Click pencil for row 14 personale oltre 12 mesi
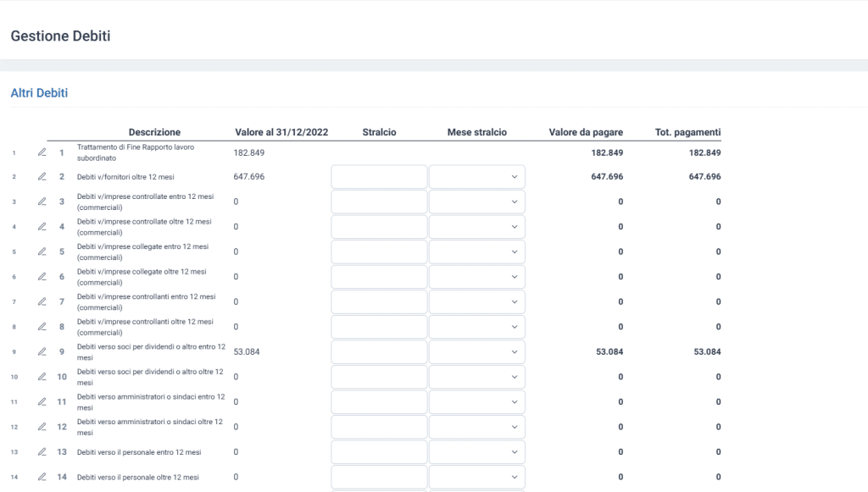This screenshot has height=492, width=868. pyautogui.click(x=42, y=477)
